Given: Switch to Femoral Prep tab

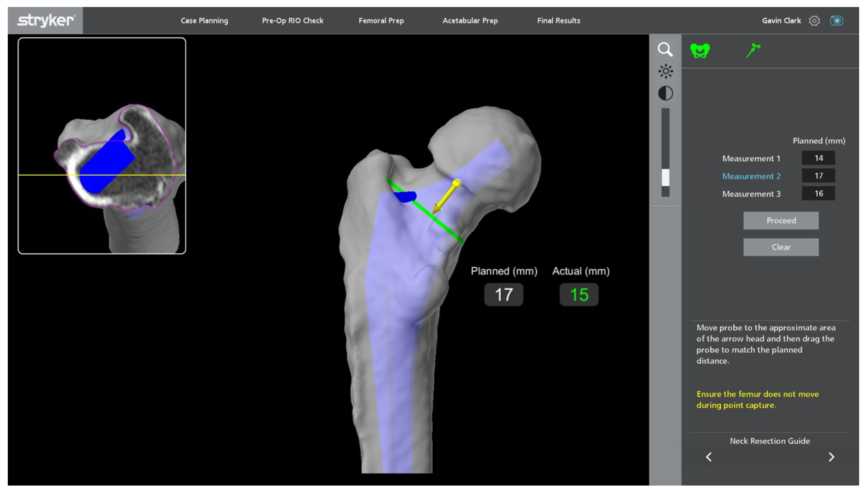Looking at the screenshot, I should click(381, 21).
